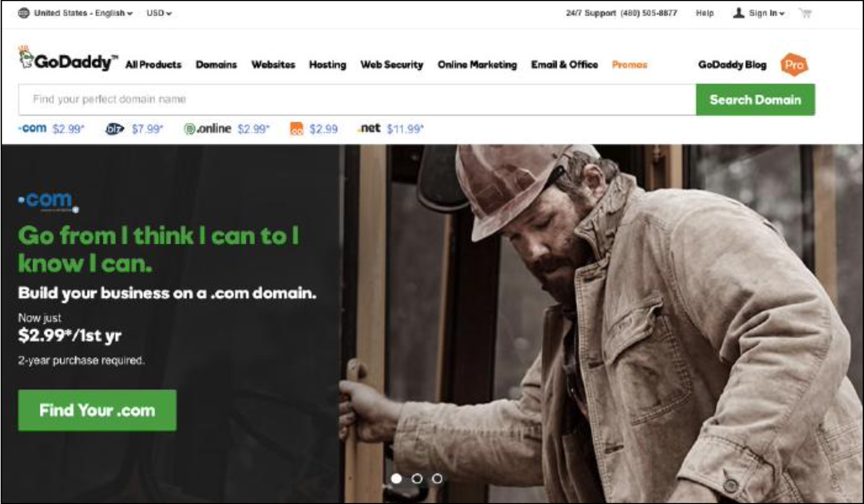
Task: Select the .online domain logo
Action: pyautogui.click(x=208, y=129)
